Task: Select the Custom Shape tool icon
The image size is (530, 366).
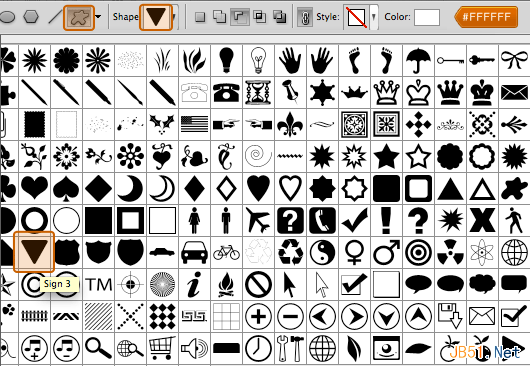Action: (79, 17)
